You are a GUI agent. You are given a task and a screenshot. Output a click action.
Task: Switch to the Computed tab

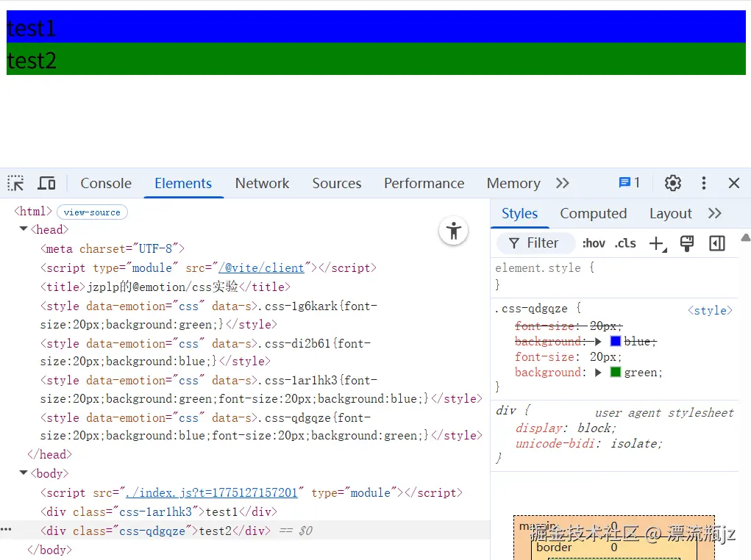593,213
